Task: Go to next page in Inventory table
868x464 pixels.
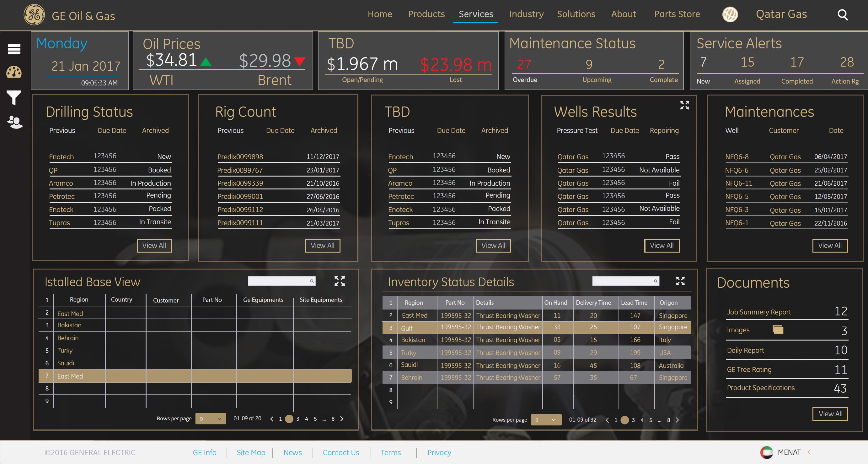Action: tap(677, 420)
